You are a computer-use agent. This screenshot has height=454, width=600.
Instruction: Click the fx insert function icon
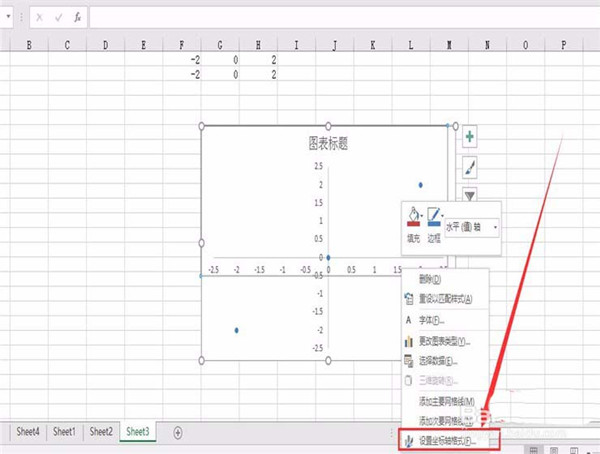(x=77, y=17)
